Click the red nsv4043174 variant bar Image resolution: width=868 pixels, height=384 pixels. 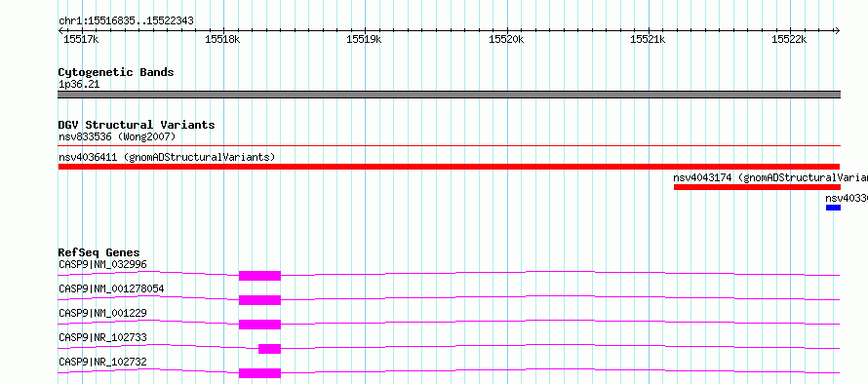[757, 187]
